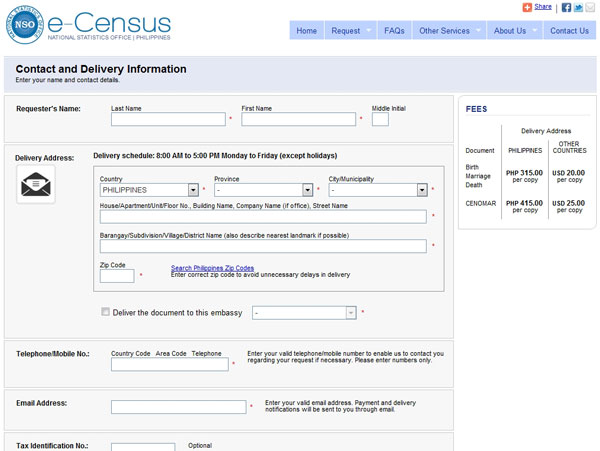Focus the Barangay/Subdivision field
Screen dimensions: 600x451
[x=263, y=246]
